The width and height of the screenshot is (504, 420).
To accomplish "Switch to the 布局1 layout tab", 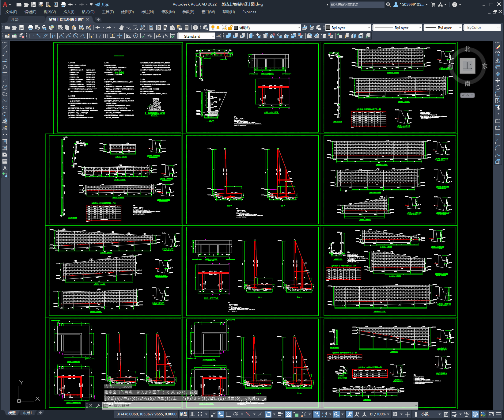I will [27, 413].
